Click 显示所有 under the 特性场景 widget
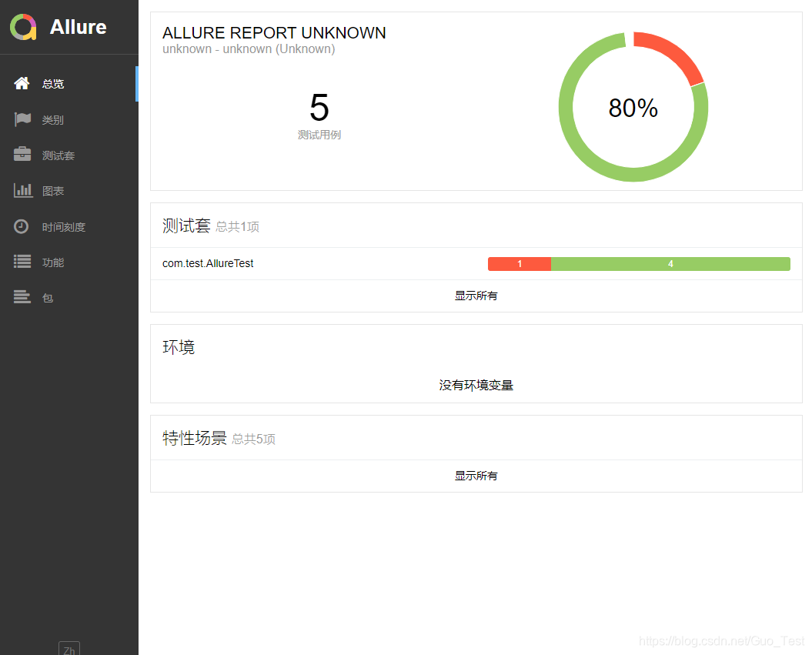The width and height of the screenshot is (812, 655). [476, 476]
